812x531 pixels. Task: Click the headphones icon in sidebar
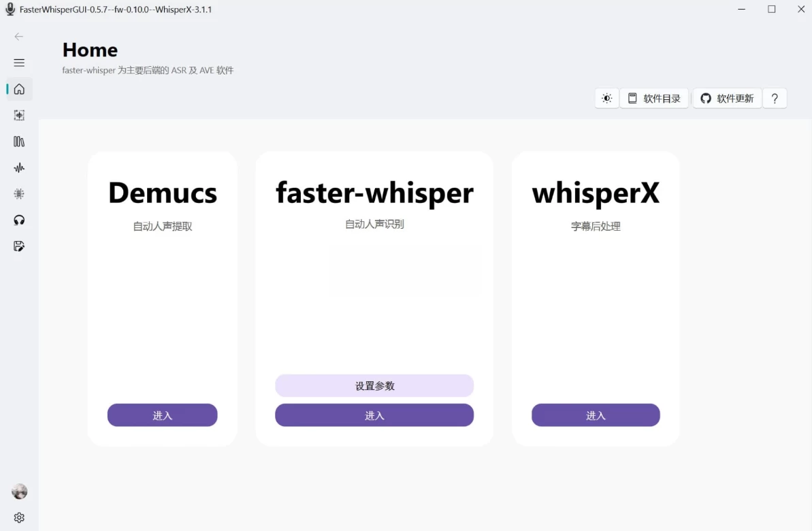(x=19, y=220)
